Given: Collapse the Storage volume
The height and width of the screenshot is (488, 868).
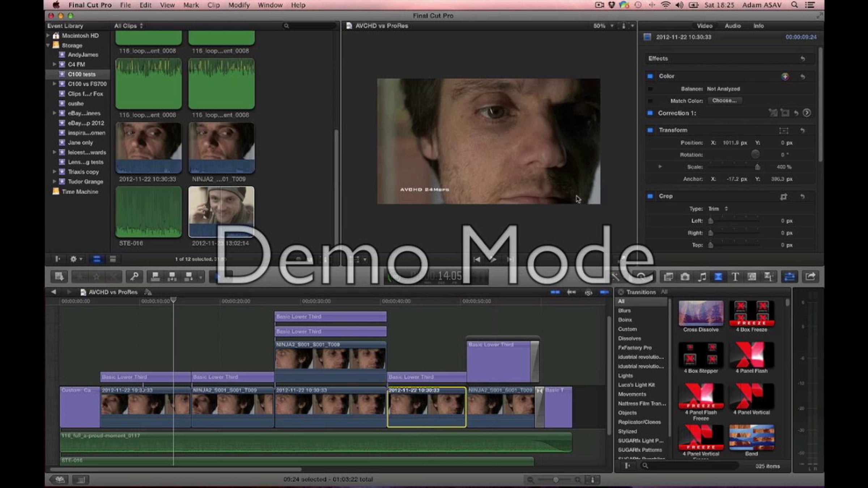Looking at the screenshot, I should 48,45.
